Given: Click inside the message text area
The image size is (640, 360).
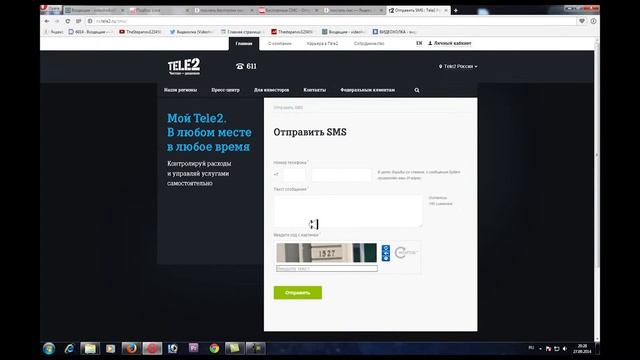Looking at the screenshot, I should point(348,211).
